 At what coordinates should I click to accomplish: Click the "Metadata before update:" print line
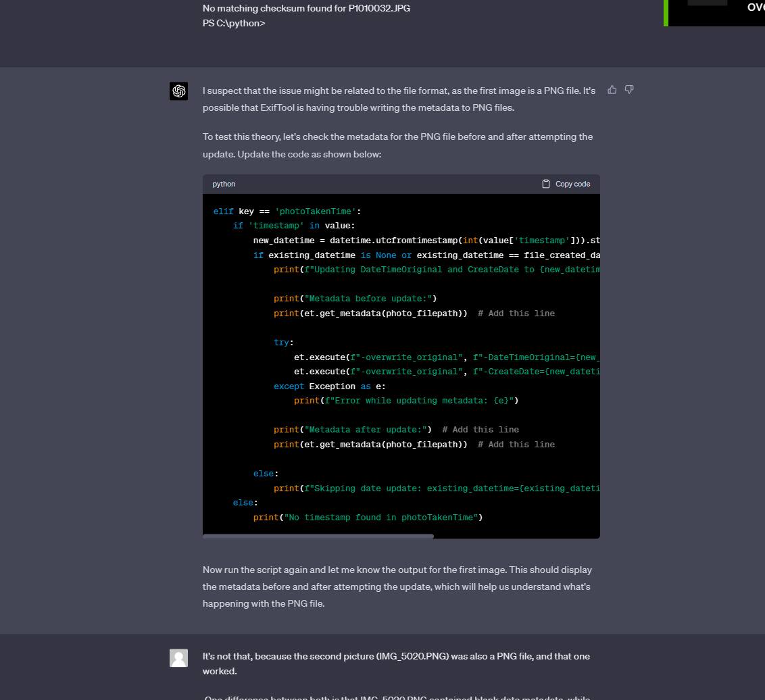[x=355, y=299]
